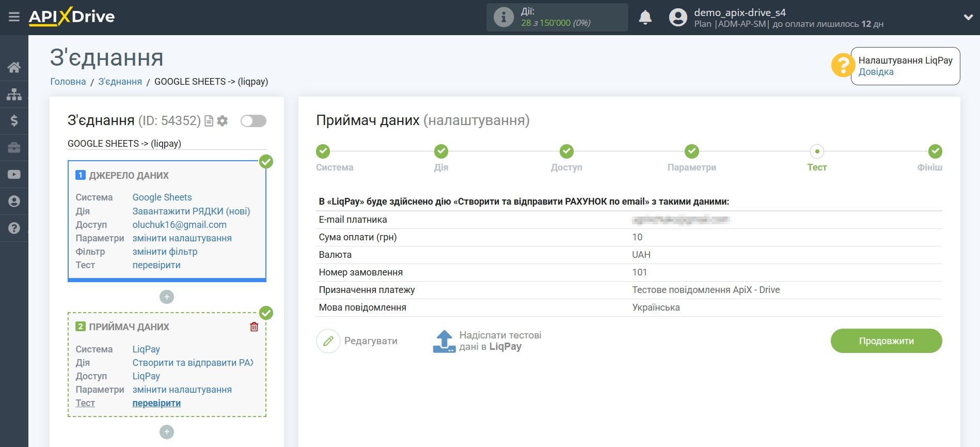Viewport: 980px width, 447px height.
Task: Add a step after data source
Action: point(167,297)
